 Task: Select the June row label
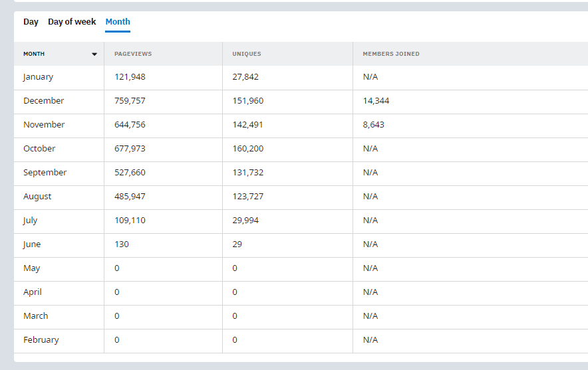(32, 244)
